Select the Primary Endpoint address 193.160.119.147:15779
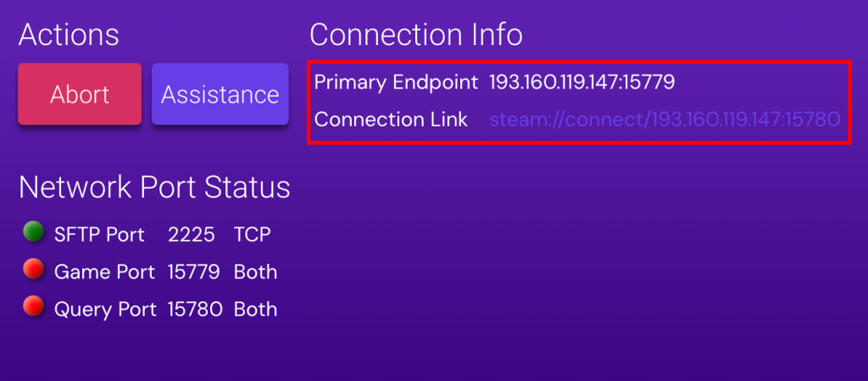This screenshot has height=381, width=868. [x=581, y=82]
